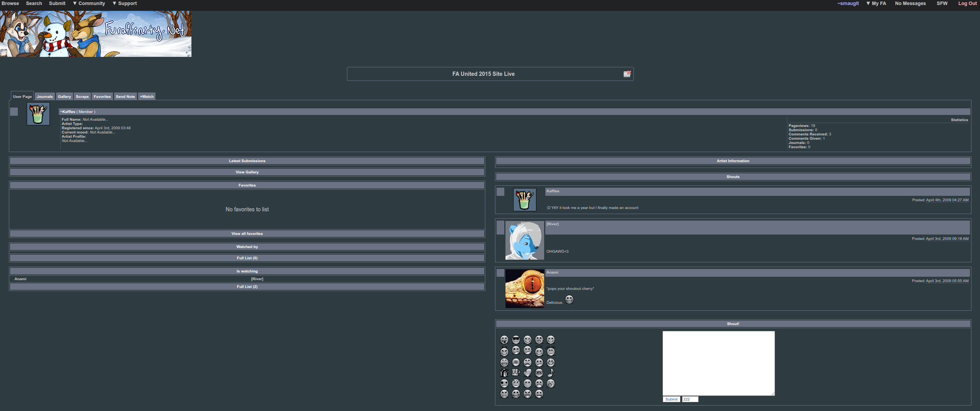Open the My FA dropdown
The image size is (980, 411).
tap(876, 3)
